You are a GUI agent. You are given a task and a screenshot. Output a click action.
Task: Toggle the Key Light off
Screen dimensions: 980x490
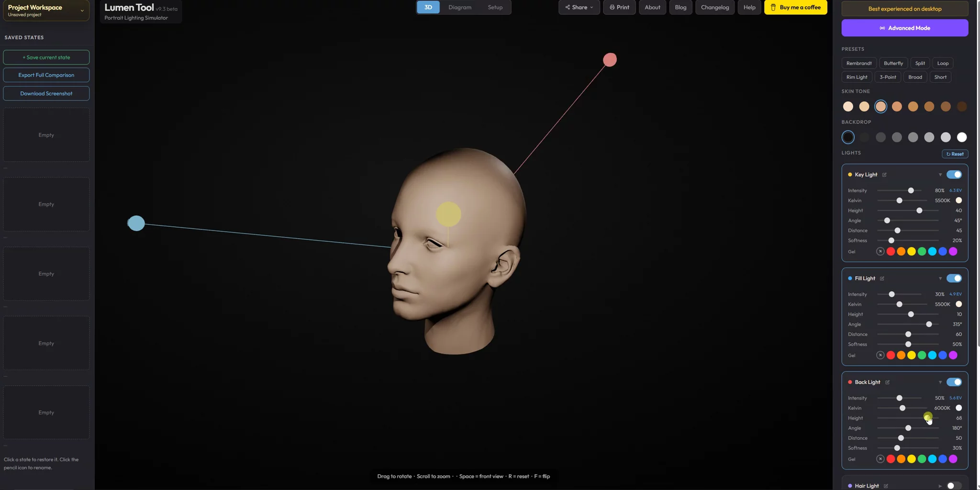(x=954, y=175)
